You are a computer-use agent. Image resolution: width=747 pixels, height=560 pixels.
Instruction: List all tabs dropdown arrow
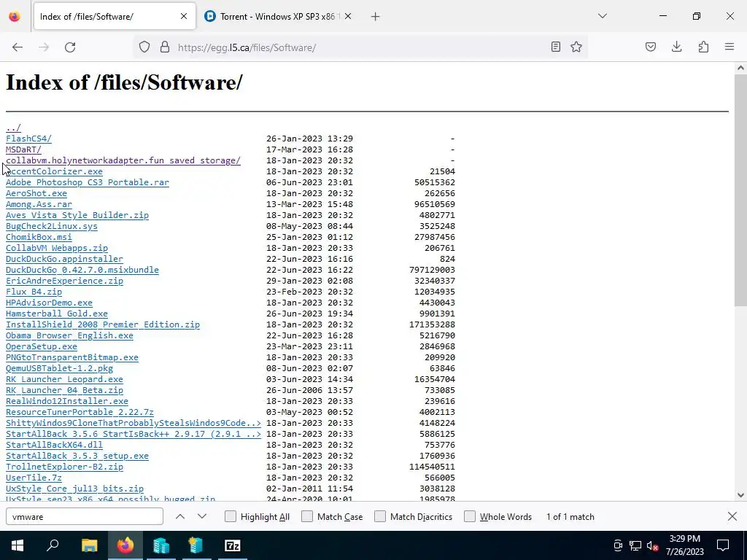click(x=603, y=16)
